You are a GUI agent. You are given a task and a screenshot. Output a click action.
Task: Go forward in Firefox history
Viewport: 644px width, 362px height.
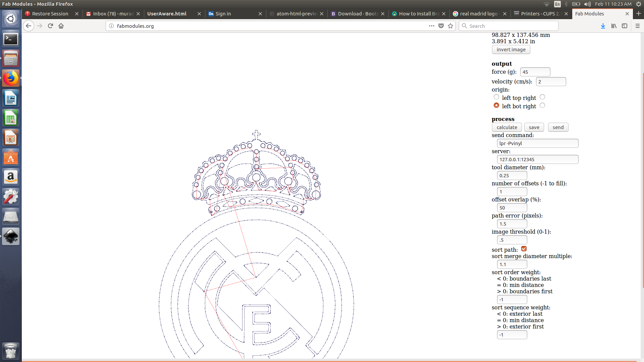40,26
